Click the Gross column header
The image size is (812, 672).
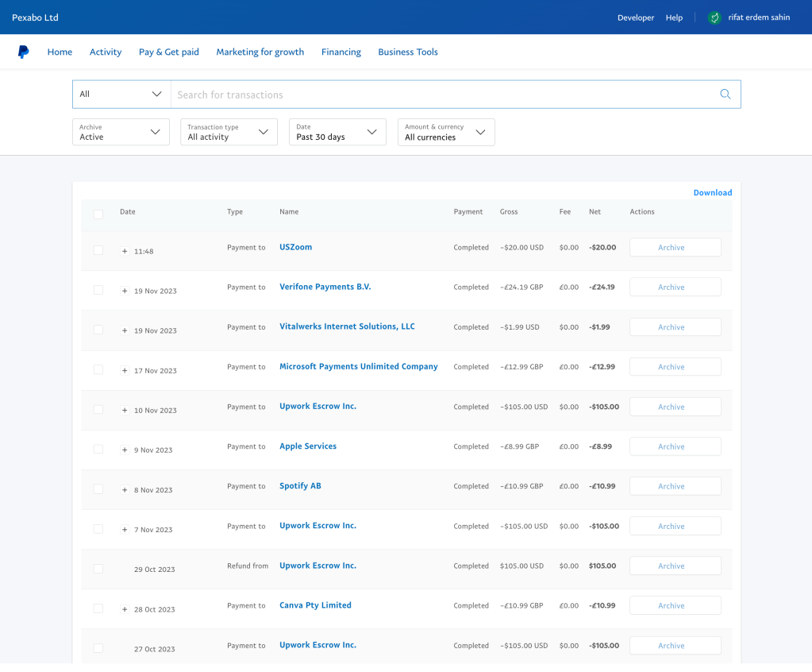coord(509,211)
